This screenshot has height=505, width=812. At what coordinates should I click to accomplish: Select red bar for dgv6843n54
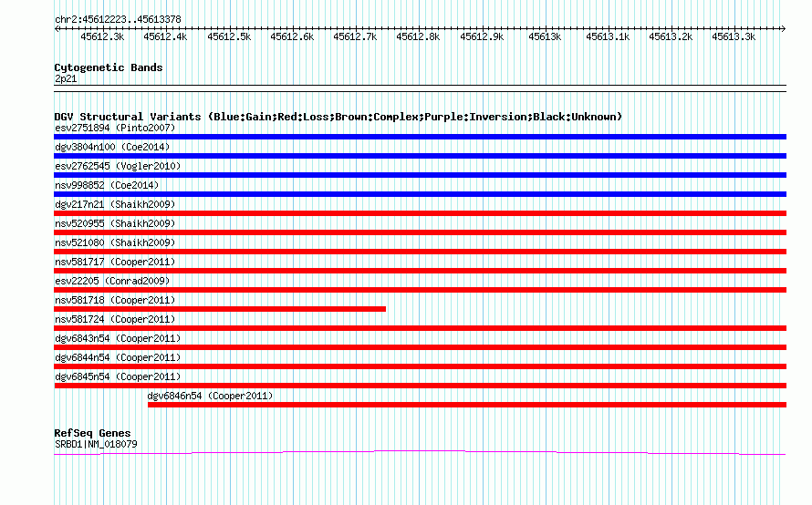point(420,347)
